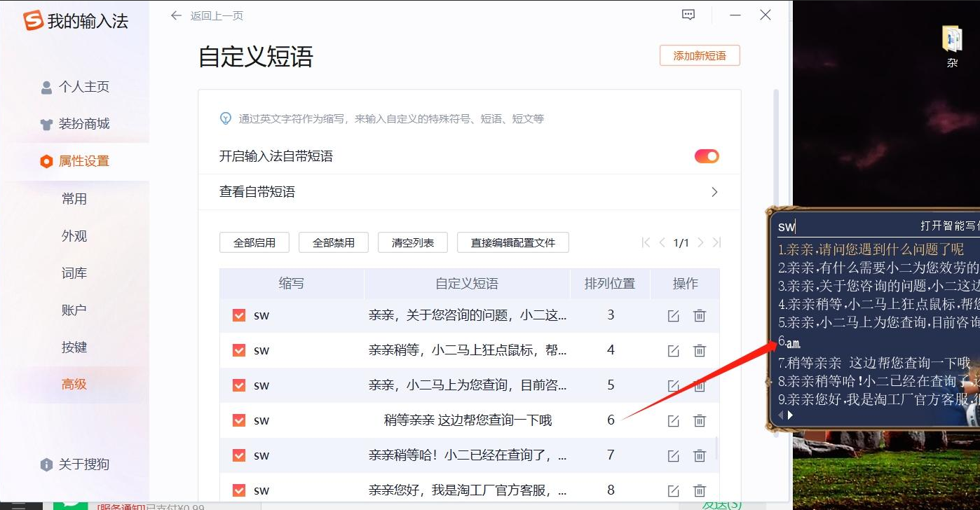Click the next page arrow in pagination
Image resolution: width=980 pixels, height=510 pixels.
699,242
